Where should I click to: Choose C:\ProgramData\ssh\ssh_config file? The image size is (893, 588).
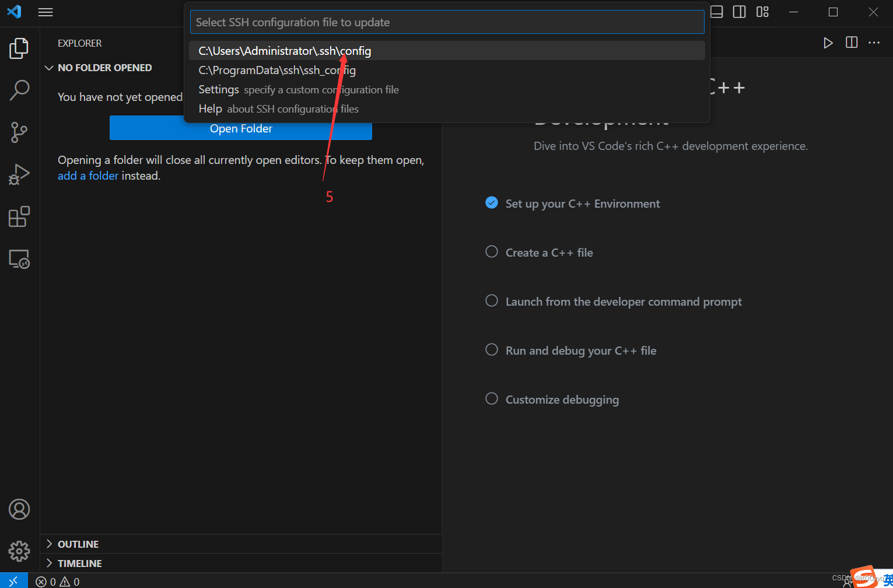pos(447,70)
